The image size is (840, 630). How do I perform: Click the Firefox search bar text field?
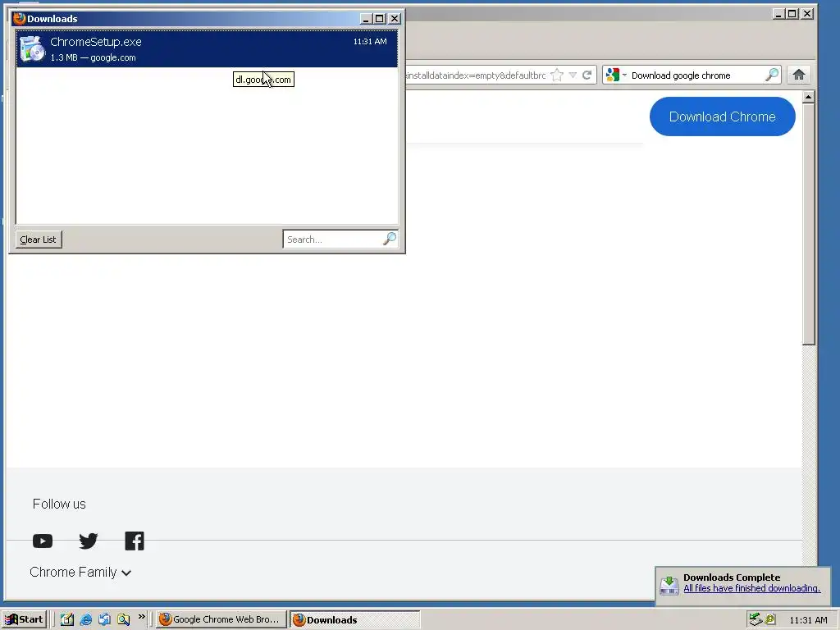tap(696, 75)
